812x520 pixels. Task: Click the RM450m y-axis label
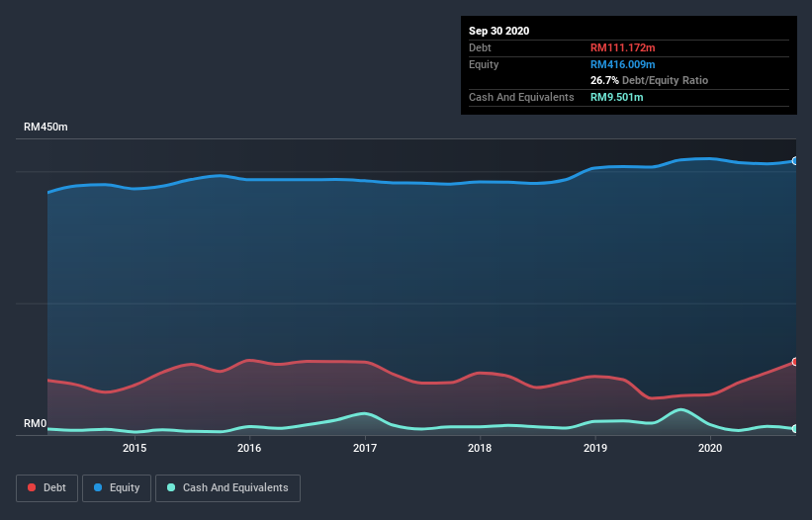click(45, 127)
